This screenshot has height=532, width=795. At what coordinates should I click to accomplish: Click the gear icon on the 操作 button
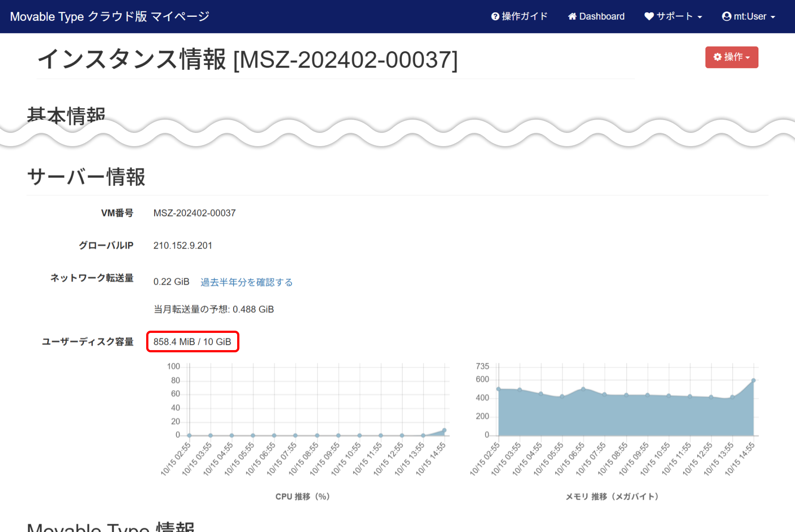coord(718,57)
